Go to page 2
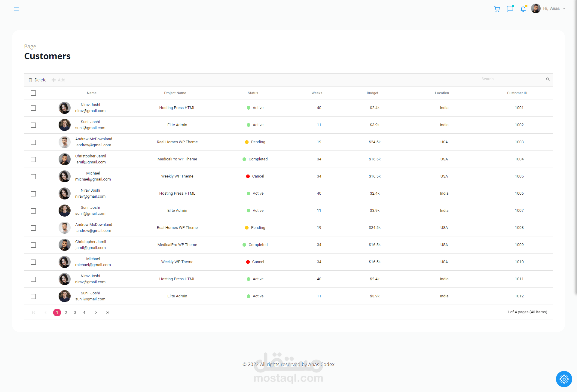The width and height of the screenshot is (577, 392). [66, 313]
